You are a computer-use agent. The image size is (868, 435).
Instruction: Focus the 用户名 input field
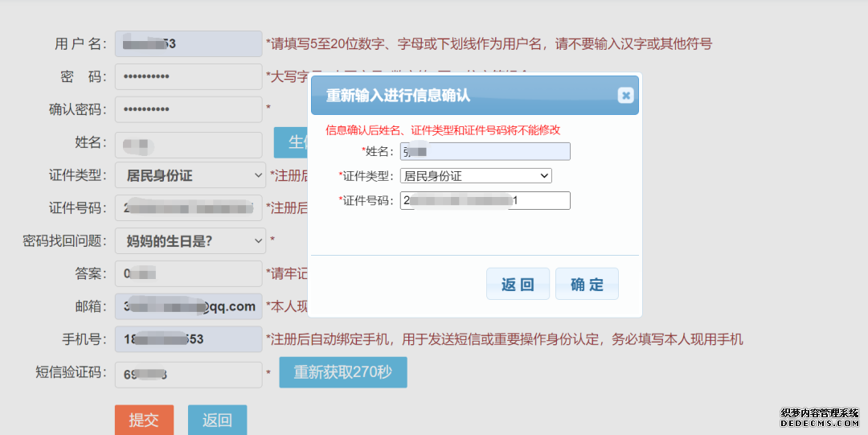click(188, 43)
